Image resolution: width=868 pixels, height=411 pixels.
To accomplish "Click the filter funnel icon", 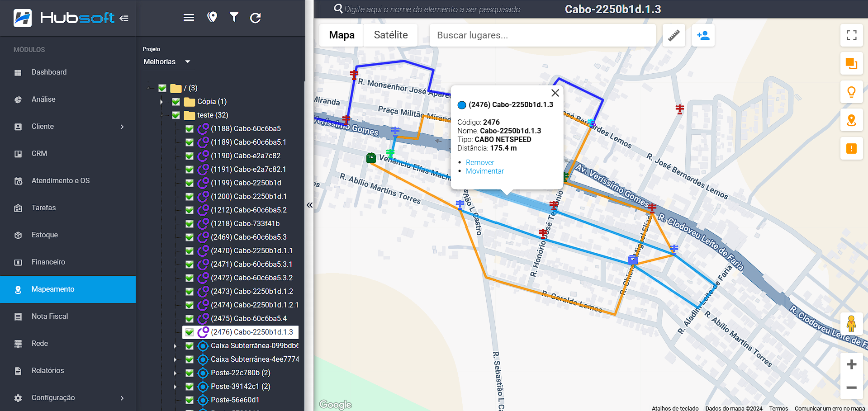I will click(x=234, y=18).
